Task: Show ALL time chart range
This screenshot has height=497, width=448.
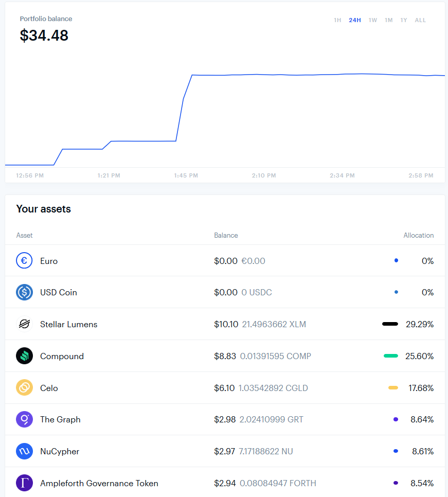Action: pos(420,20)
